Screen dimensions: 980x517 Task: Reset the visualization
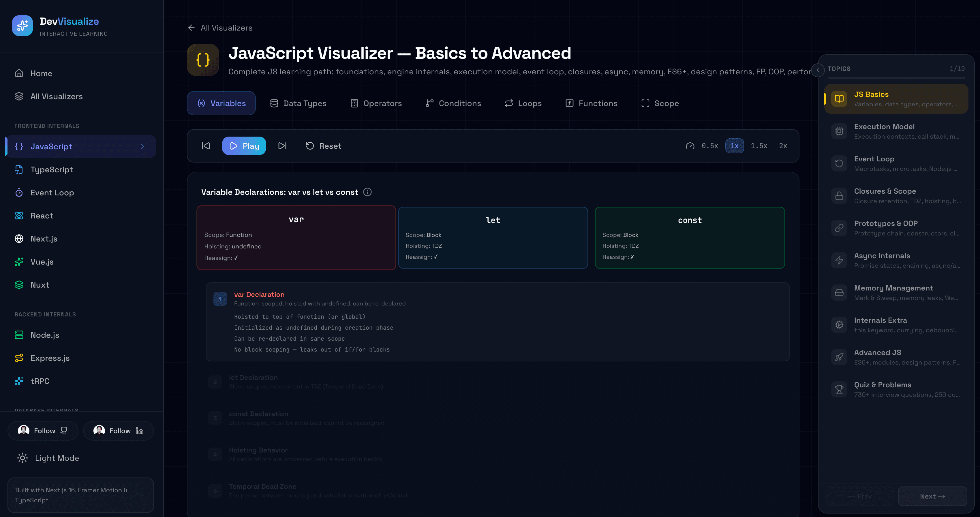[x=324, y=146]
